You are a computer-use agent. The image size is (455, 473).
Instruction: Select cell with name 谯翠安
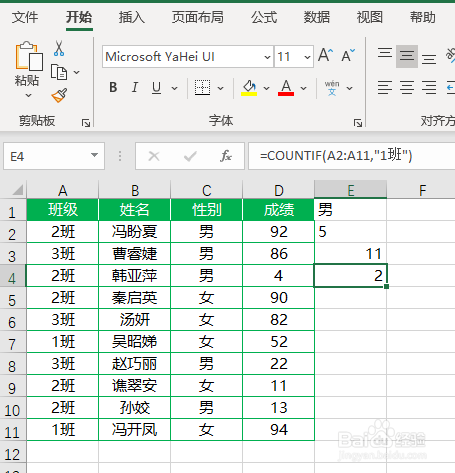click(x=134, y=386)
